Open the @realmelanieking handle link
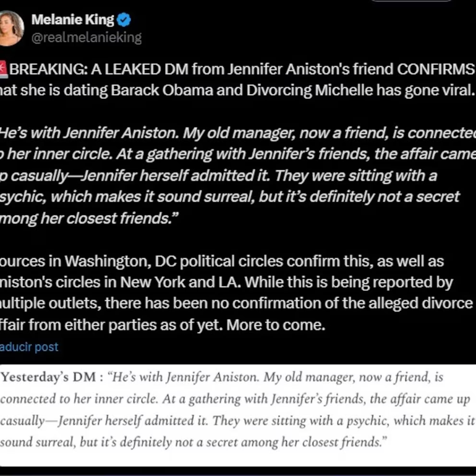This screenshot has width=476, height=476. 86,38
